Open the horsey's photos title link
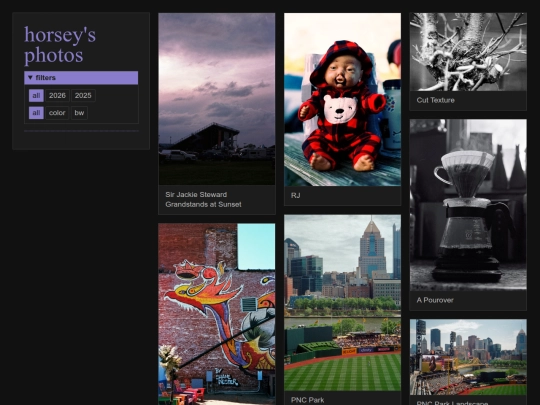 point(60,44)
